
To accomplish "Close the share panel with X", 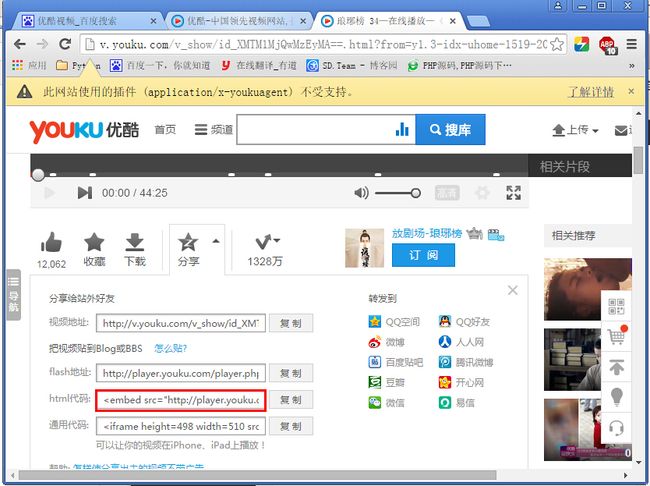I will [512, 290].
